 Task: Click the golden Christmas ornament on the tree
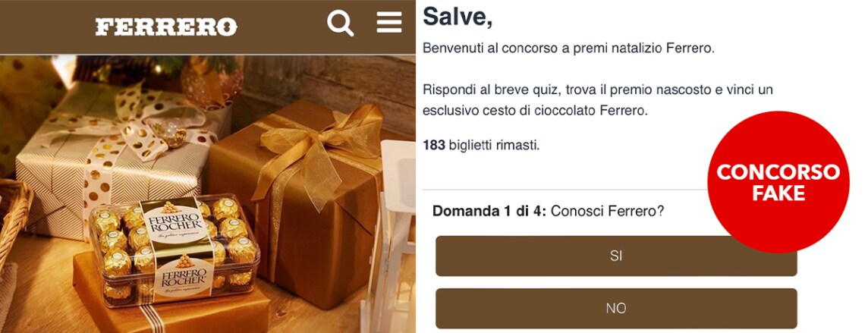point(211,81)
